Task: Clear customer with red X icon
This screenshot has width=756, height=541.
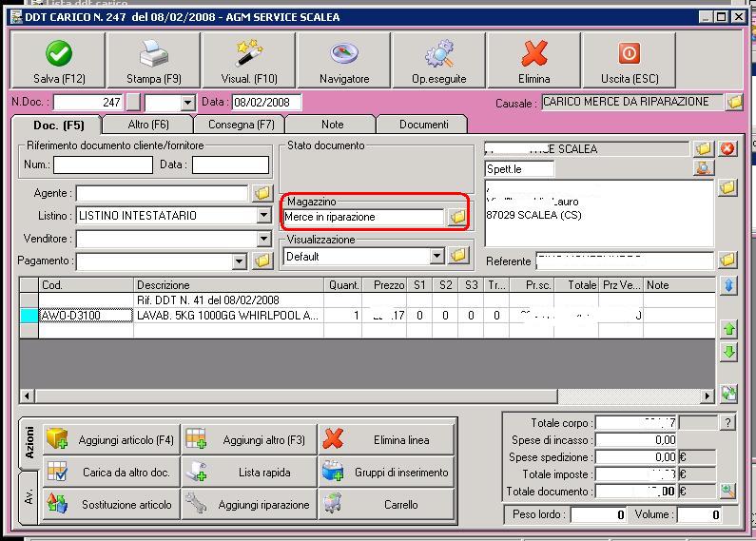Action: tap(727, 148)
